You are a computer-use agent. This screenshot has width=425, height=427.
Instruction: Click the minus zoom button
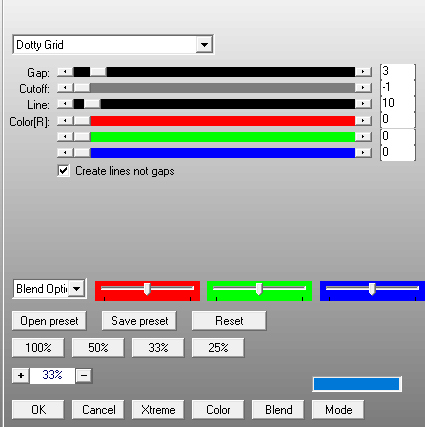pos(84,376)
